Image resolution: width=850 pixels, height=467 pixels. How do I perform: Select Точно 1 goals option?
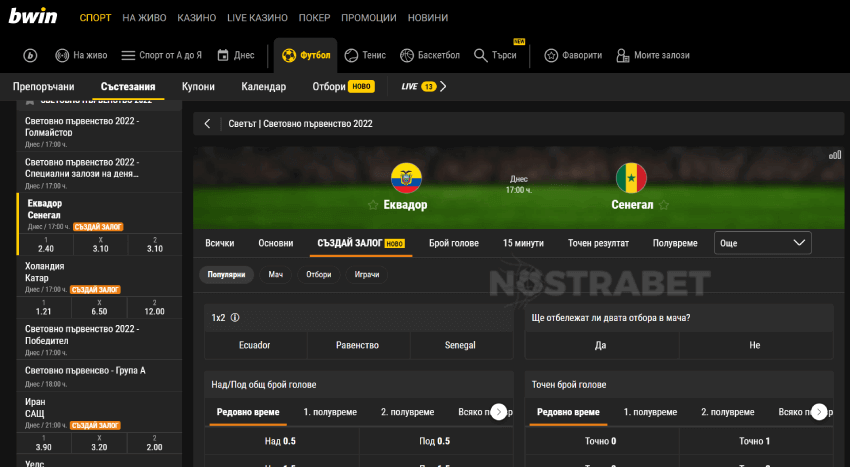(x=756, y=441)
